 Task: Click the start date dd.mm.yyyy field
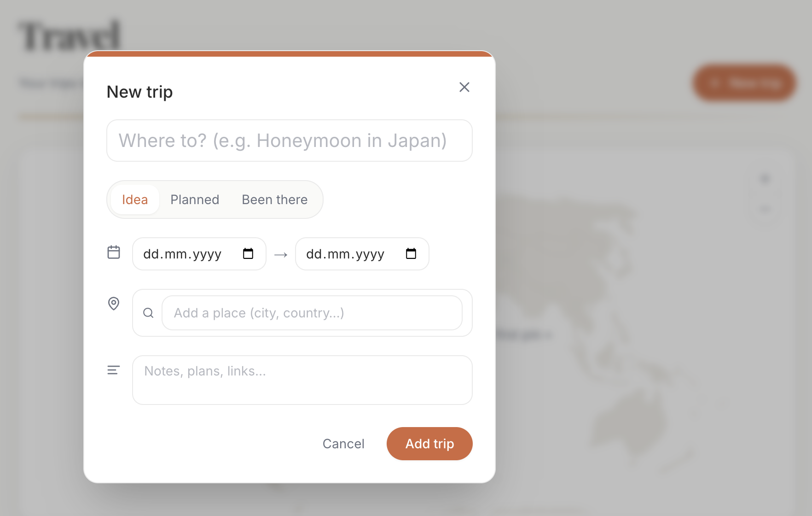199,254
